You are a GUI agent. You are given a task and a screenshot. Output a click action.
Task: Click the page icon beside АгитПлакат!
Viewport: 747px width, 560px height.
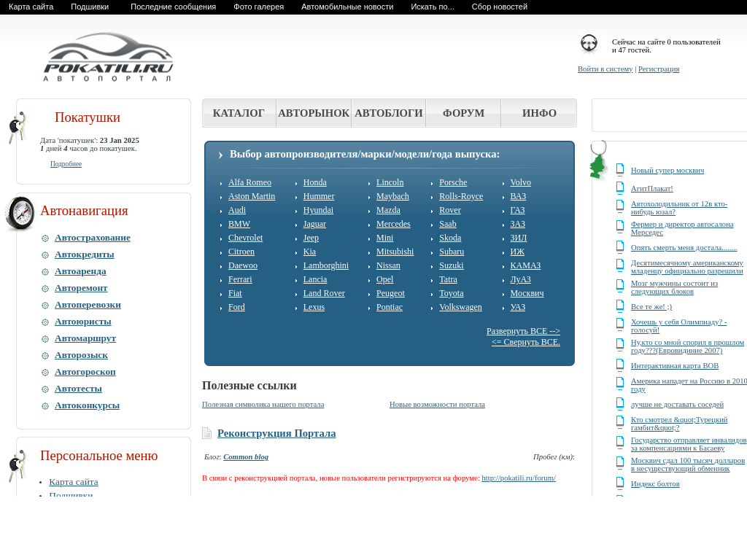tap(620, 187)
